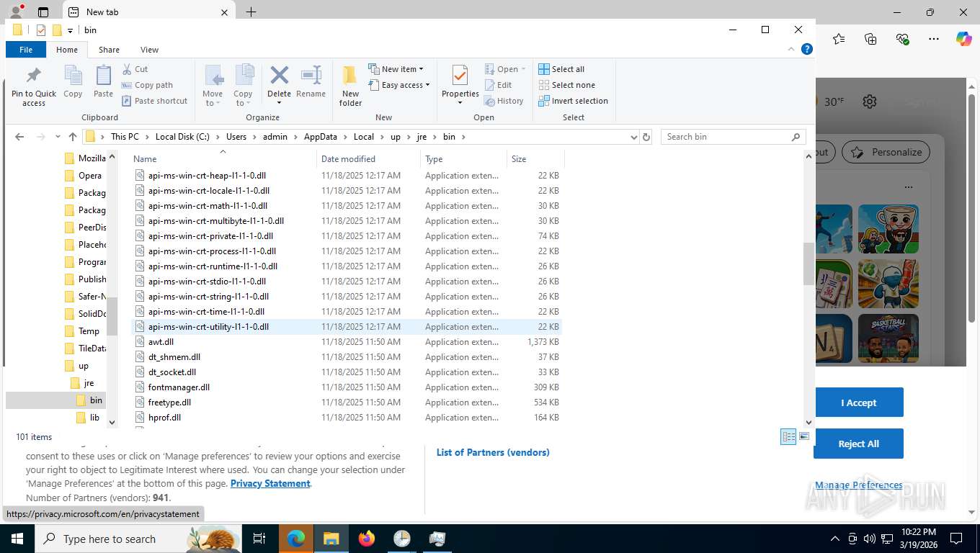Image resolution: width=980 pixels, height=553 pixels.
Task: Click the Paste ribbon icon
Action: coord(103,82)
